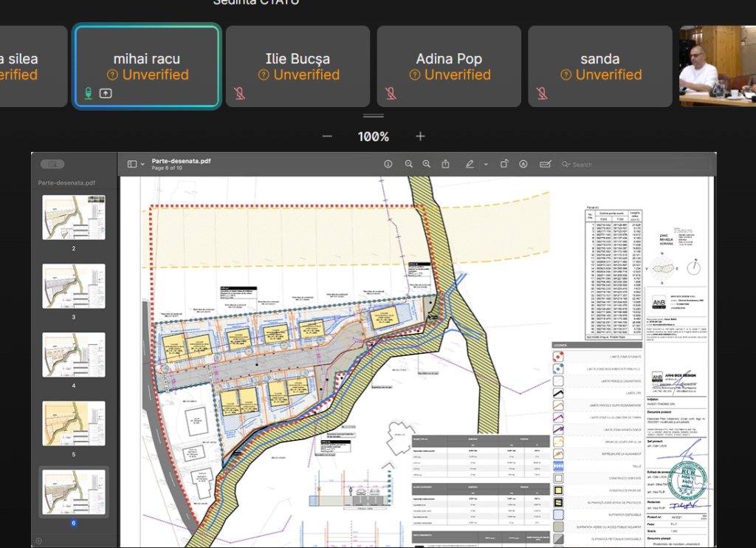Image resolution: width=756 pixels, height=548 pixels.
Task: Click the share icon in Preview toolbar
Action: (x=445, y=164)
